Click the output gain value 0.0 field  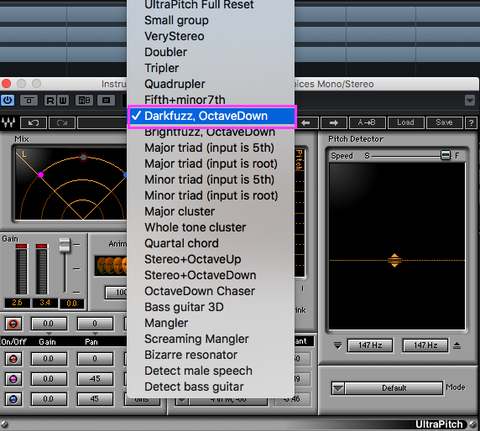72,303
